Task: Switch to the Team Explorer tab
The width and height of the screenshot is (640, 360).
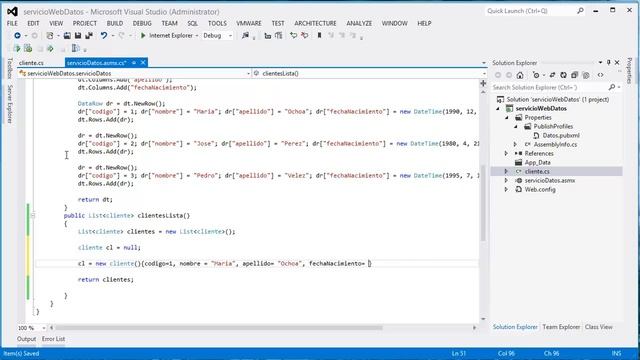Action: click(561, 327)
